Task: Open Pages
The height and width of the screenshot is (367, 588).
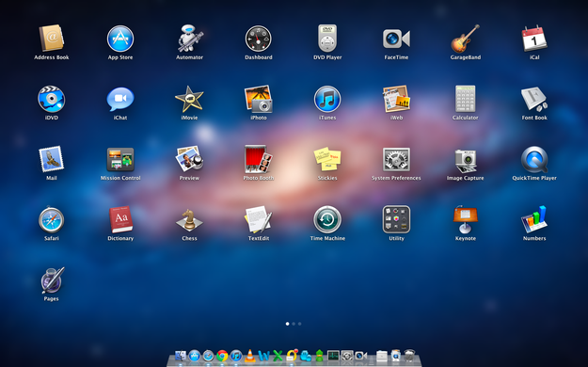Action: coord(52,280)
